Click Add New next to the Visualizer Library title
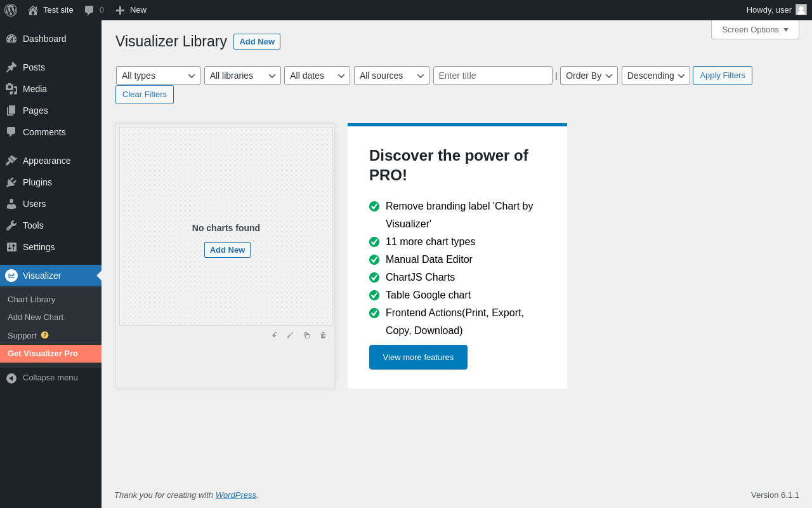The width and height of the screenshot is (812, 508). (x=257, y=42)
